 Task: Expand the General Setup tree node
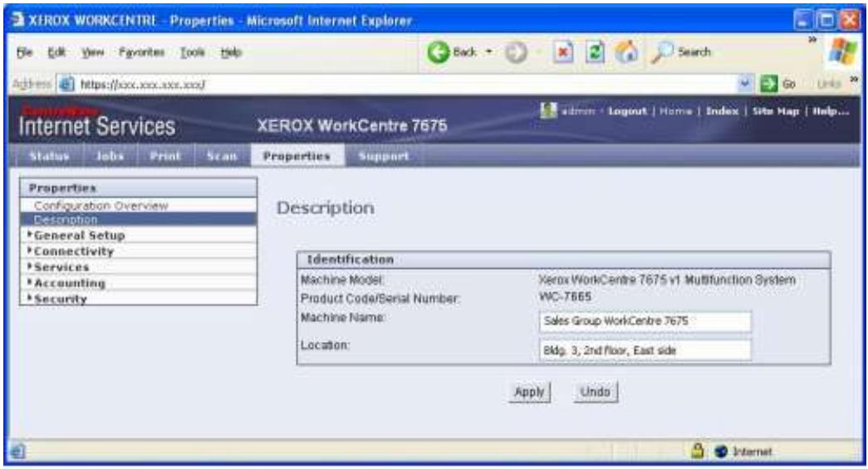pyautogui.click(x=30, y=234)
